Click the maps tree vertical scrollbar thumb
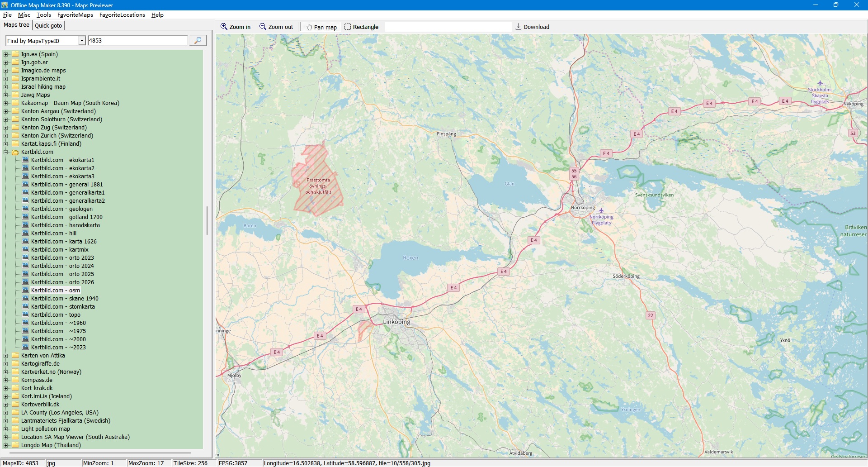Image resolution: width=868 pixels, height=467 pixels. pos(207,220)
